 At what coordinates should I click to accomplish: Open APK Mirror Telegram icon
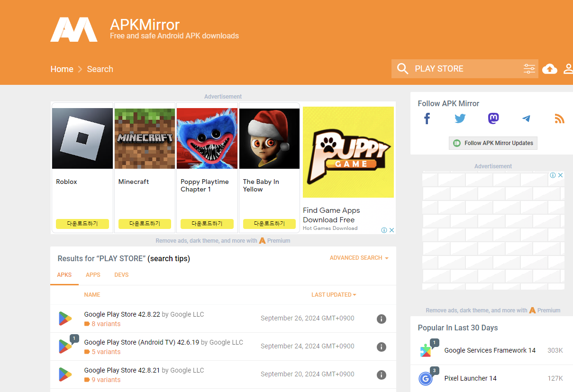pos(526,119)
